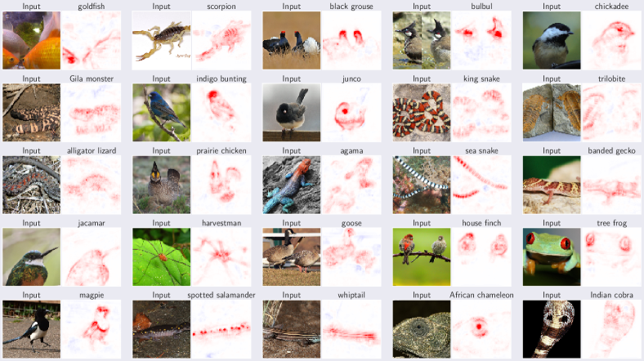Select the magpie input photo
Screen dimensions: 644x361
(31, 329)
